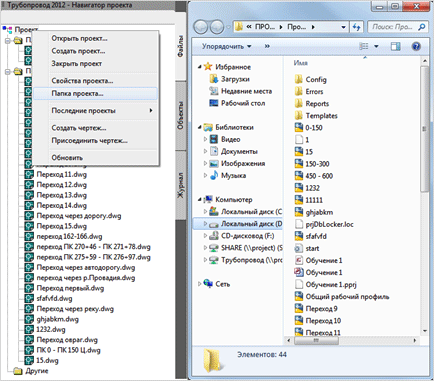Click the Компьютер icon in the navigation pane
This screenshot has width=434, height=381.
click(208, 199)
